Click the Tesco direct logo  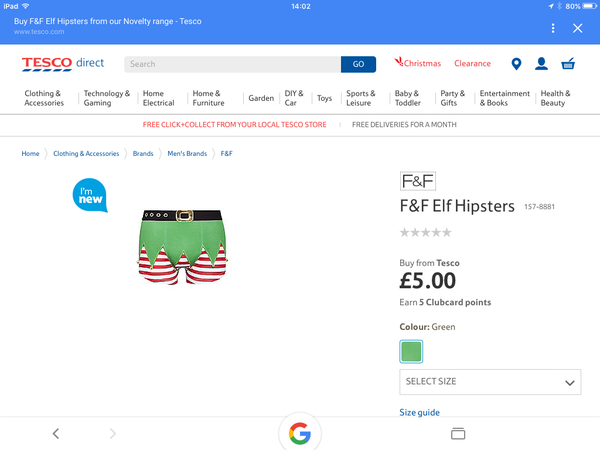click(x=63, y=64)
